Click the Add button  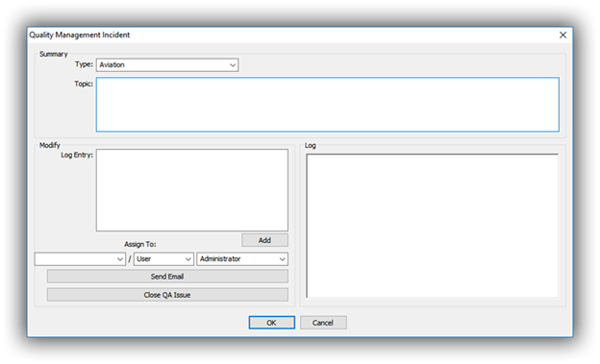click(264, 240)
